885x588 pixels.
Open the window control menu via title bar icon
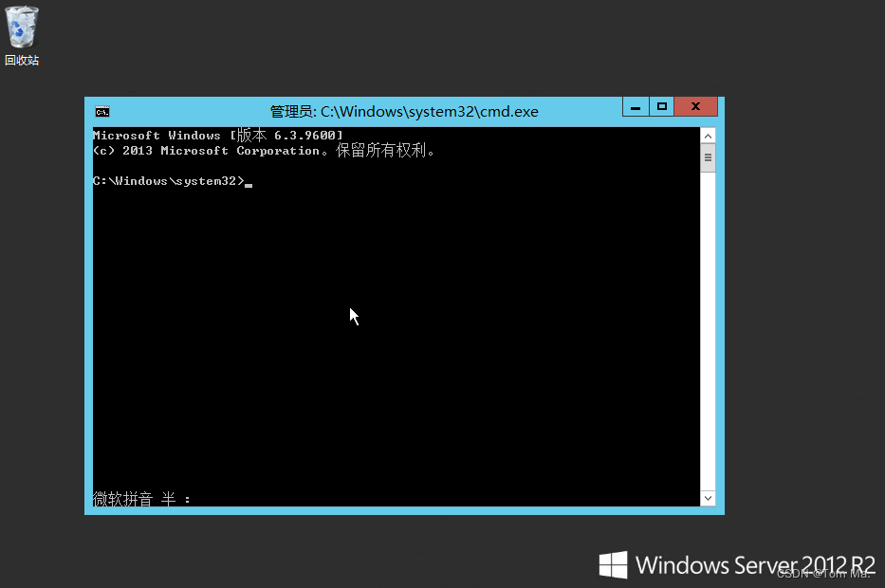(101, 111)
